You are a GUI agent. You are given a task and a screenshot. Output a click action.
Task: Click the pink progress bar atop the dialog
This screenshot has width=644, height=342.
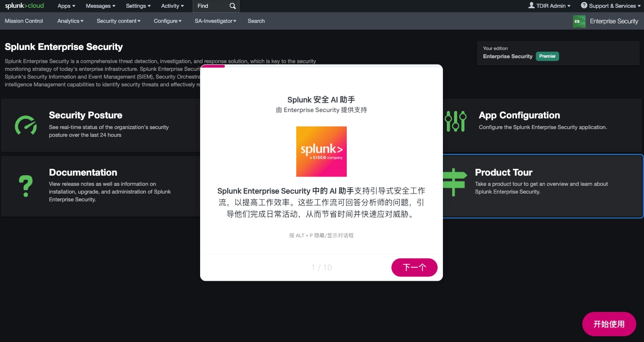click(x=213, y=66)
